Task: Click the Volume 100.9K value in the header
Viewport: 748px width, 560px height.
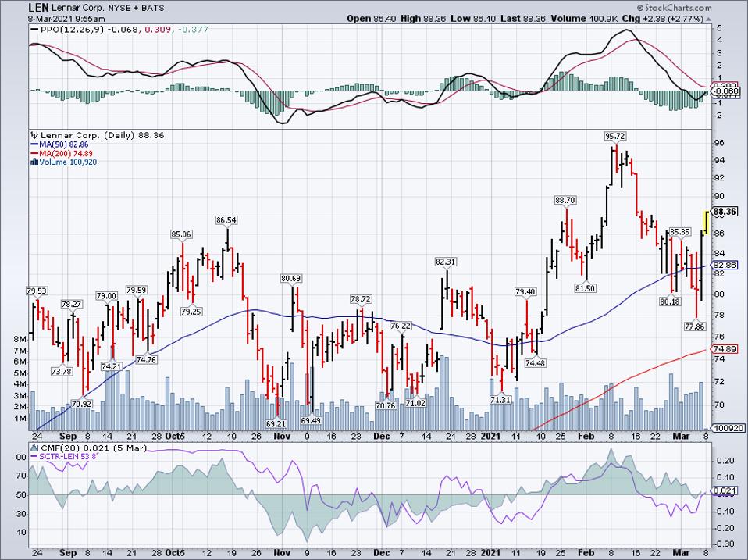Action: coord(583,19)
